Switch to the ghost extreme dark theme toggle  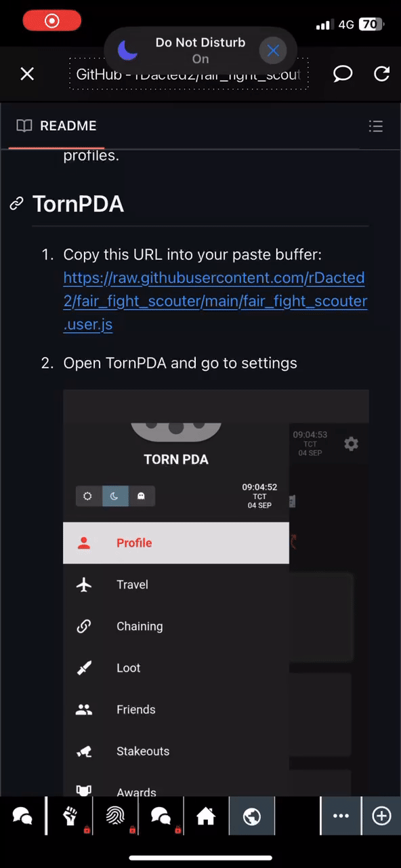[142, 496]
